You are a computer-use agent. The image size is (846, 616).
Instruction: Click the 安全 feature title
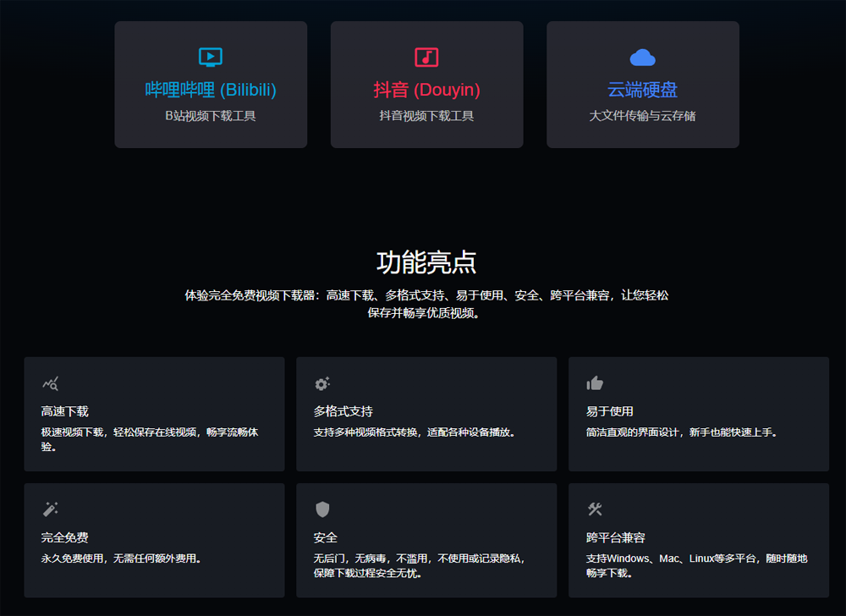click(x=326, y=538)
